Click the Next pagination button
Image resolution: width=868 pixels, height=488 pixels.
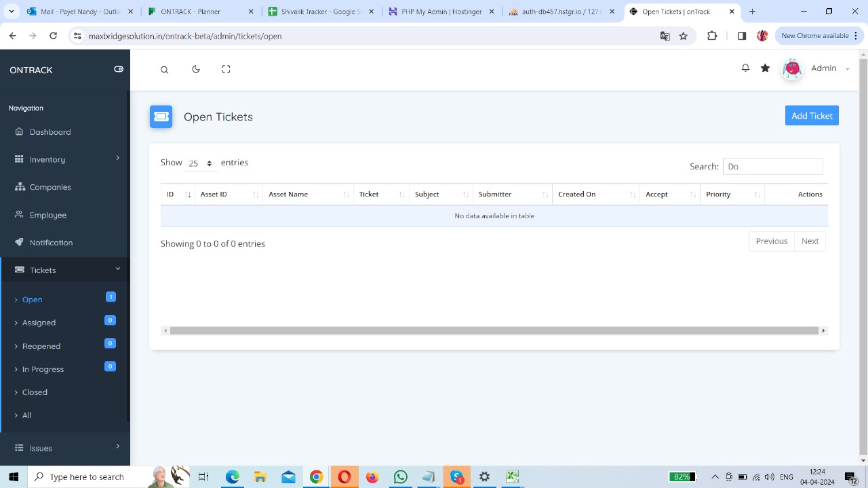[x=810, y=241]
